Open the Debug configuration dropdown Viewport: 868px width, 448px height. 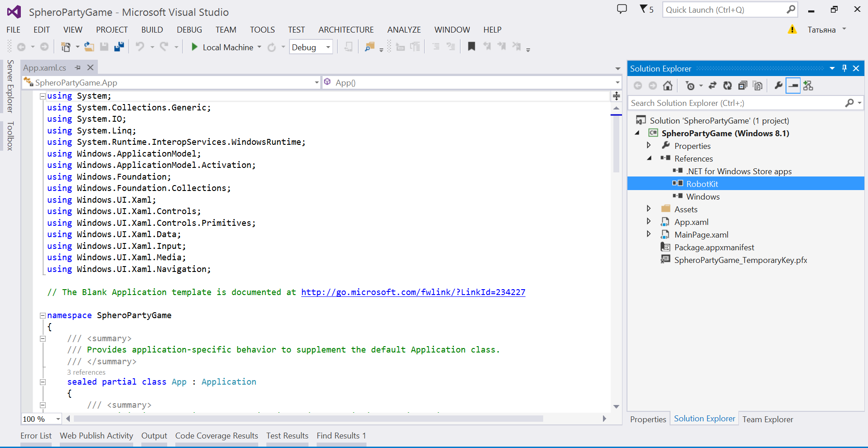pos(328,47)
